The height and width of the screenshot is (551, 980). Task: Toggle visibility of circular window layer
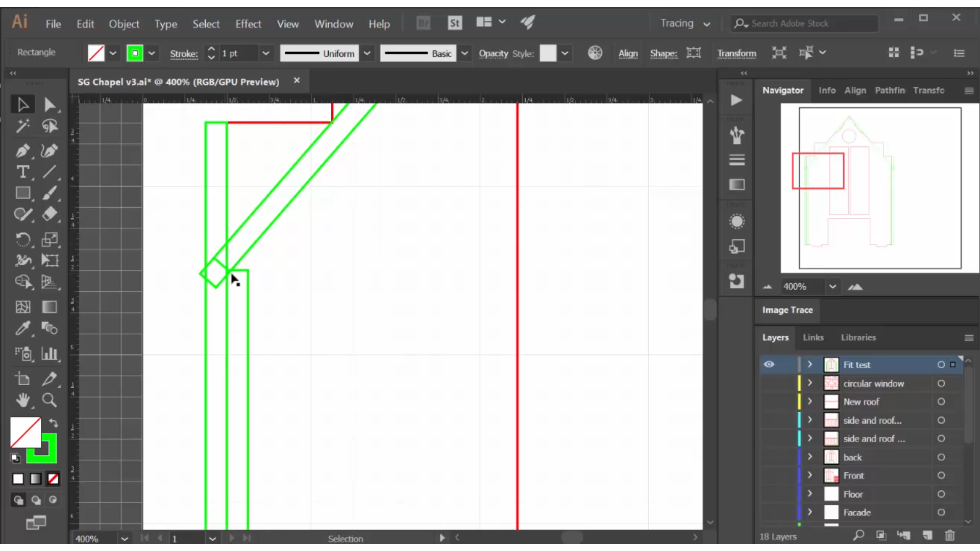click(x=769, y=383)
